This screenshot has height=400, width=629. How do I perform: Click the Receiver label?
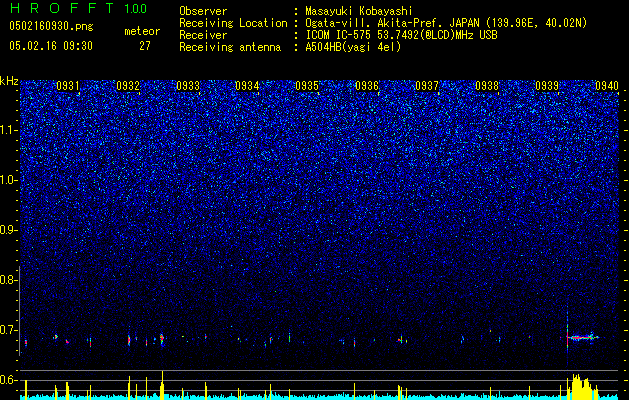click(203, 35)
